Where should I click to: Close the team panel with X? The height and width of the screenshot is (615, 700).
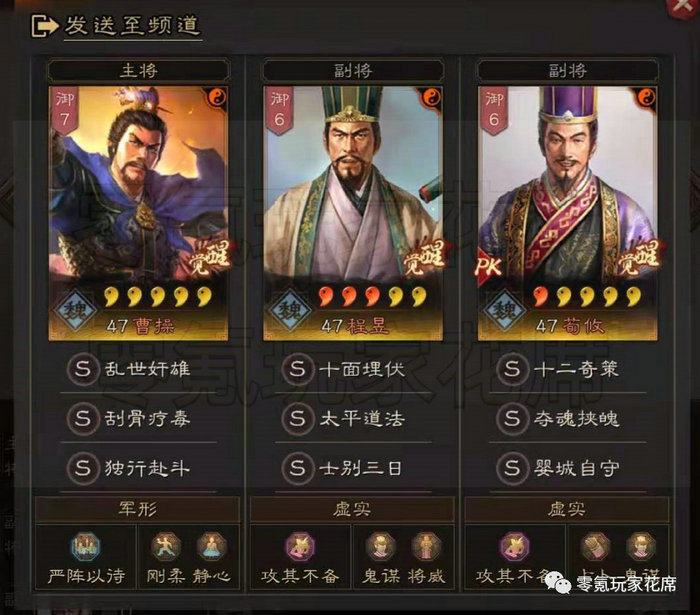(682, 5)
